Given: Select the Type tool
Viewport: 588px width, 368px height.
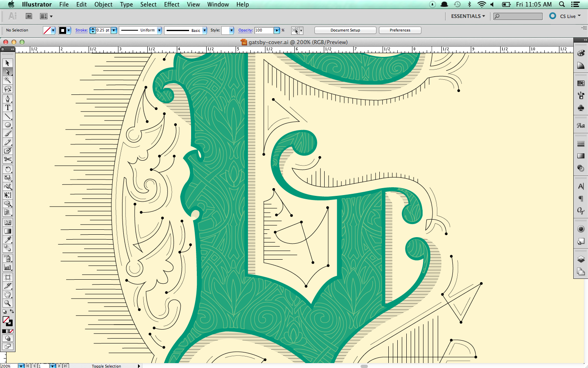Looking at the screenshot, I should pyautogui.click(x=7, y=108).
